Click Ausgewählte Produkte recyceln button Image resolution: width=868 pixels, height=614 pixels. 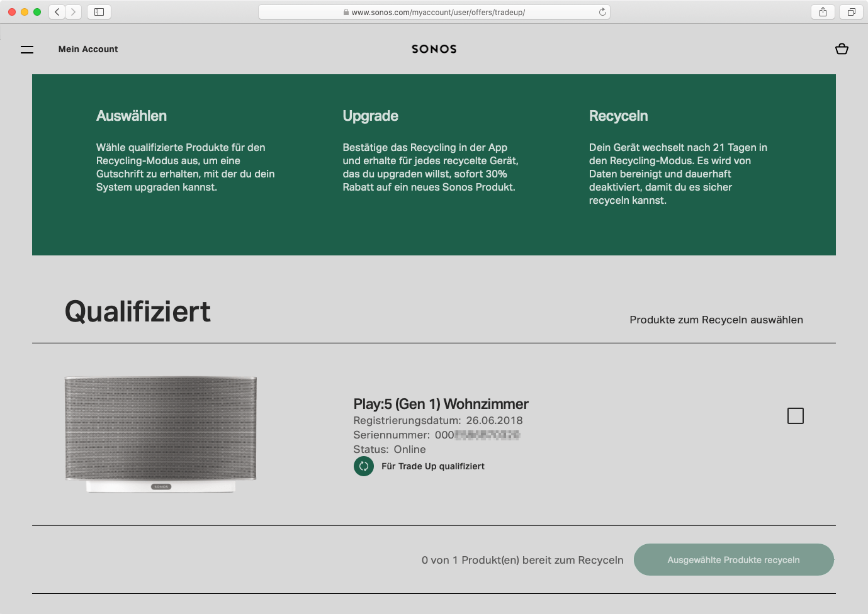coord(733,560)
